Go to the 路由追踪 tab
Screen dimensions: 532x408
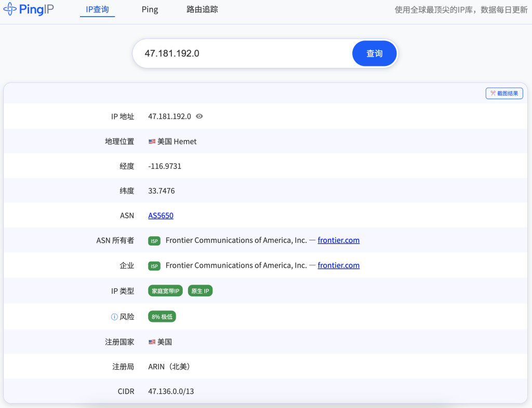[202, 9]
